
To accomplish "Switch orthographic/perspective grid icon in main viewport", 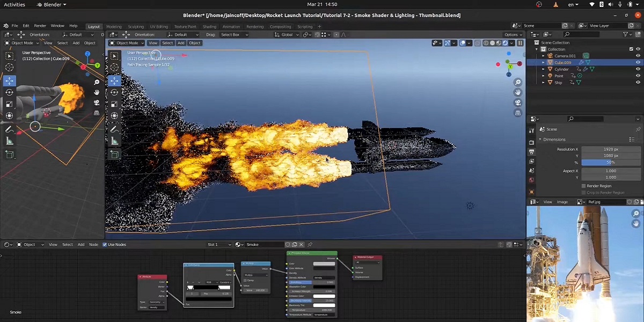I will 518,113.
